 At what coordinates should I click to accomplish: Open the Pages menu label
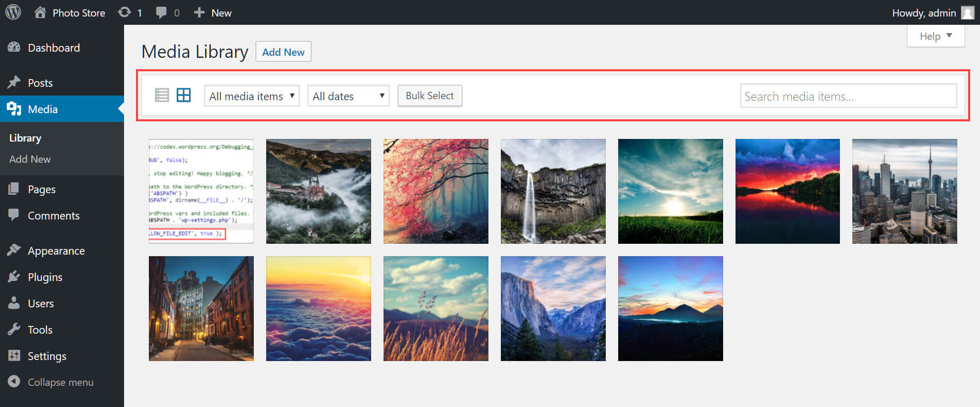[41, 189]
